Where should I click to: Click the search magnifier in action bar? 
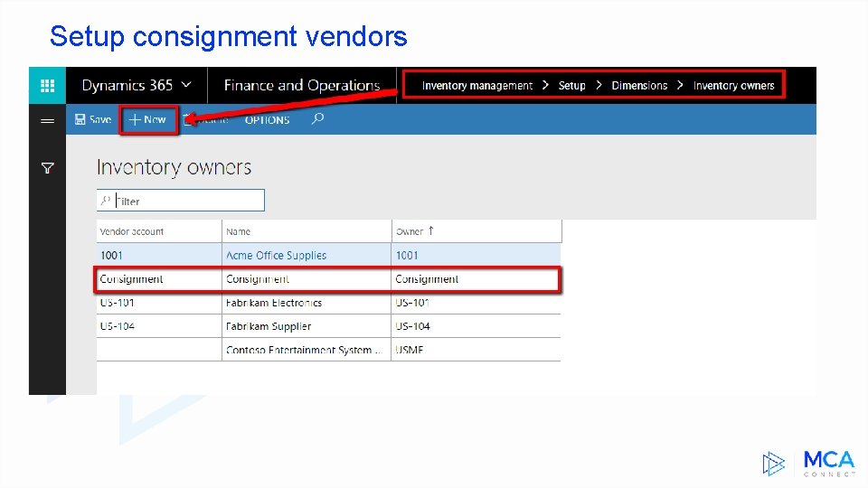317,118
